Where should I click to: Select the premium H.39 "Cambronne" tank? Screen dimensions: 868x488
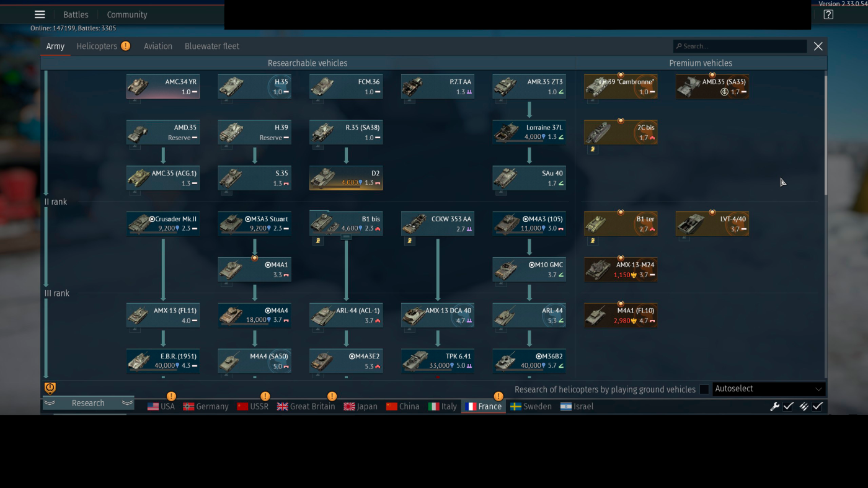click(621, 87)
